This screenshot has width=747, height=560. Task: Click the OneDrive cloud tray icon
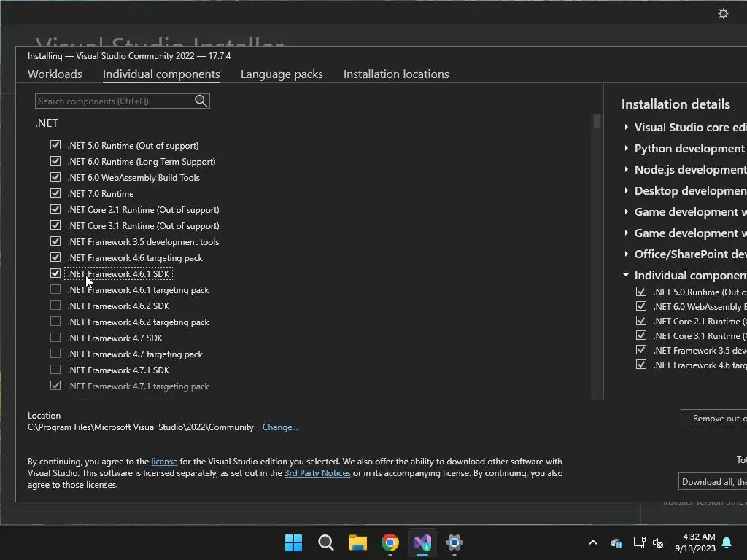click(x=616, y=542)
